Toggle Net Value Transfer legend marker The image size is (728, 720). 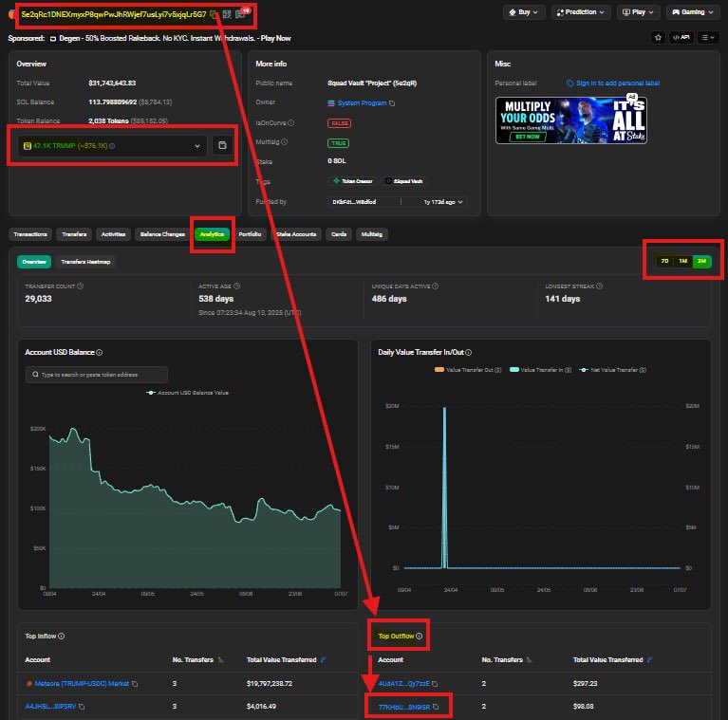(584, 370)
